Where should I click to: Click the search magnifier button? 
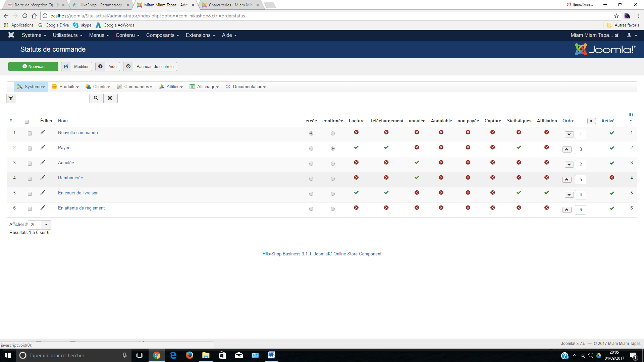point(96,98)
